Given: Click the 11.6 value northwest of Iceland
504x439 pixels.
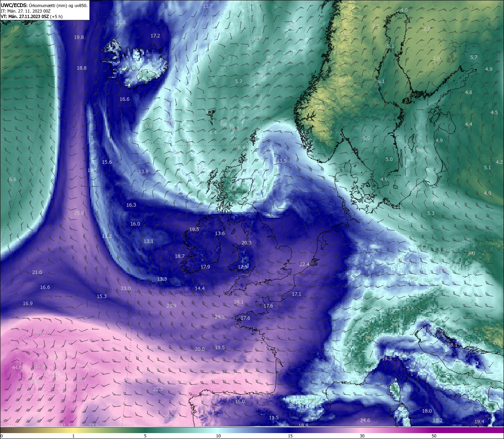Looking at the screenshot, I should click(120, 22).
